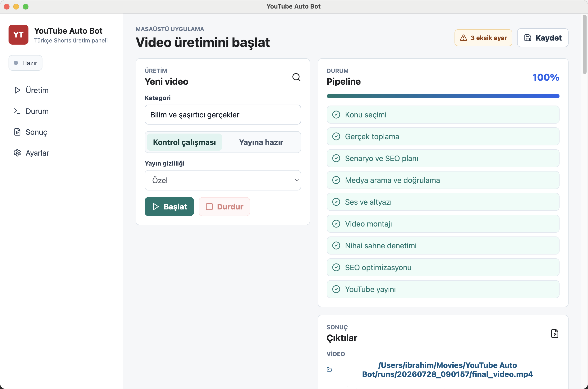Click the Senaryo ve SEO planı label
588x389 pixels.
click(x=381, y=158)
